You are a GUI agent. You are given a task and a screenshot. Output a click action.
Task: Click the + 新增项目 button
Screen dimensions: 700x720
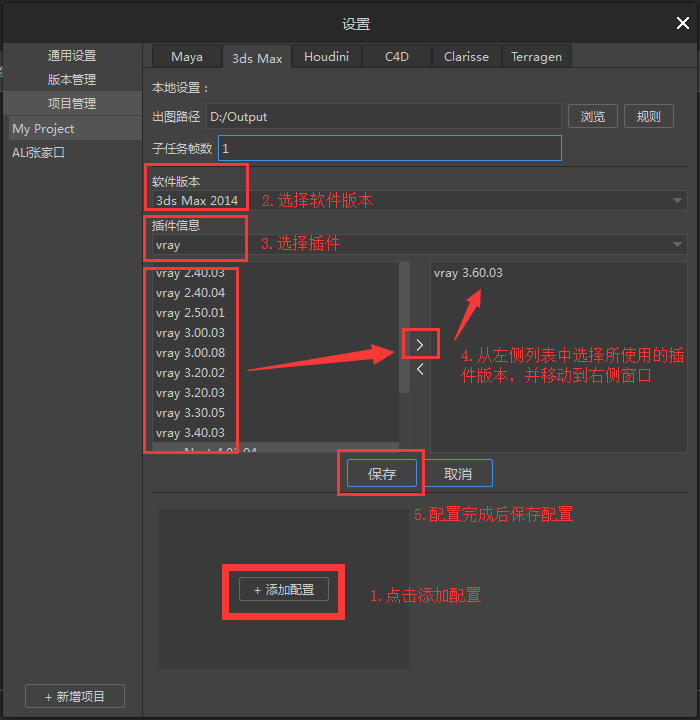(x=75, y=696)
